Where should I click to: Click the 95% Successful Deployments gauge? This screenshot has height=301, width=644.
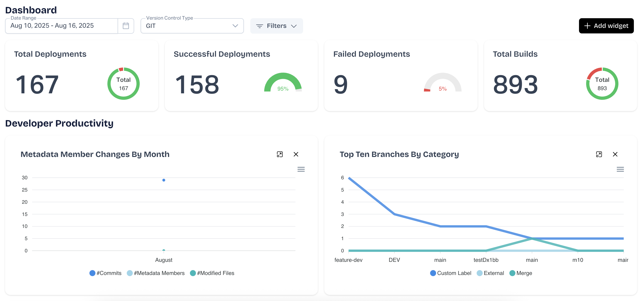pyautogui.click(x=283, y=83)
